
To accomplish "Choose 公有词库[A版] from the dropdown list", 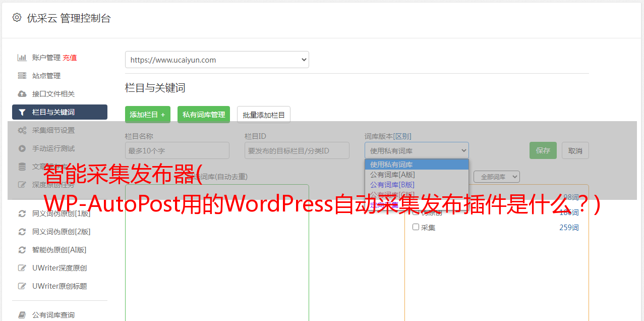I will click(417, 175).
